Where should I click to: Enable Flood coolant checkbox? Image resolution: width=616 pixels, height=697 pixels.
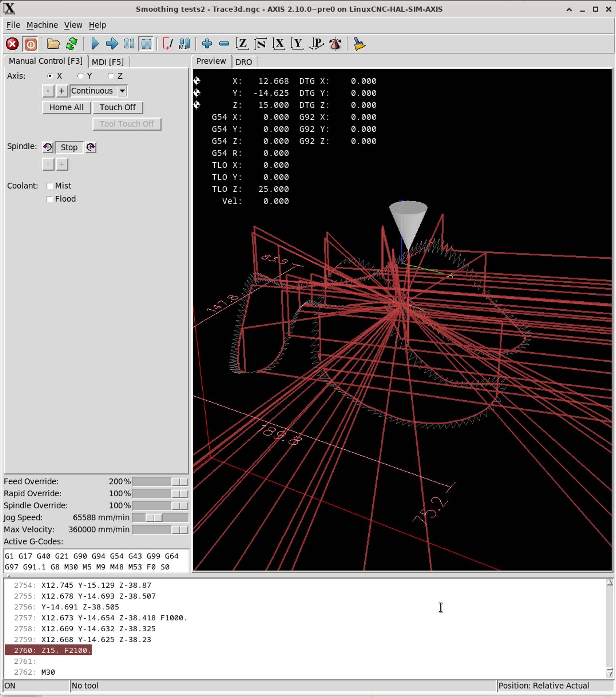click(50, 199)
